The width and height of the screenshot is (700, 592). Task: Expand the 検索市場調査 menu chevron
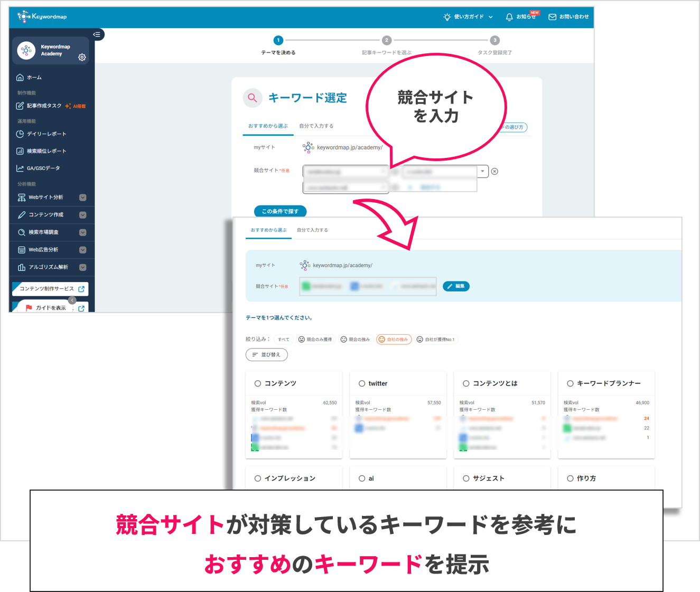83,232
